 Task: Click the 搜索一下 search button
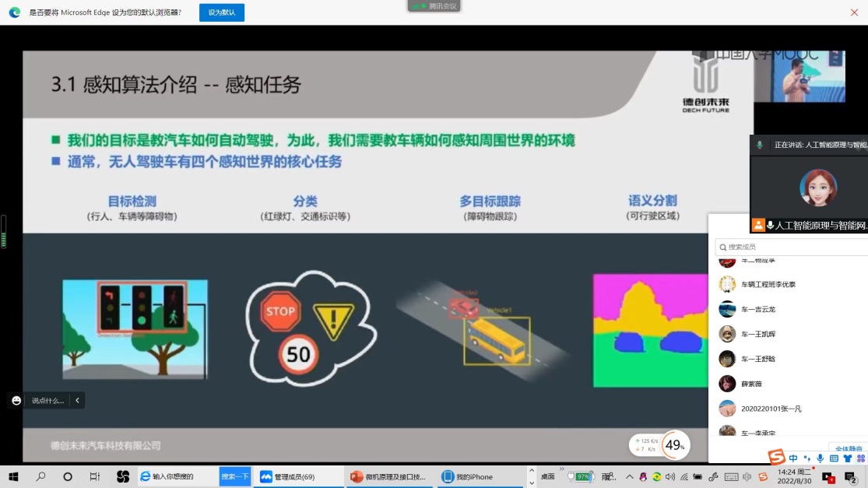pyautogui.click(x=234, y=476)
